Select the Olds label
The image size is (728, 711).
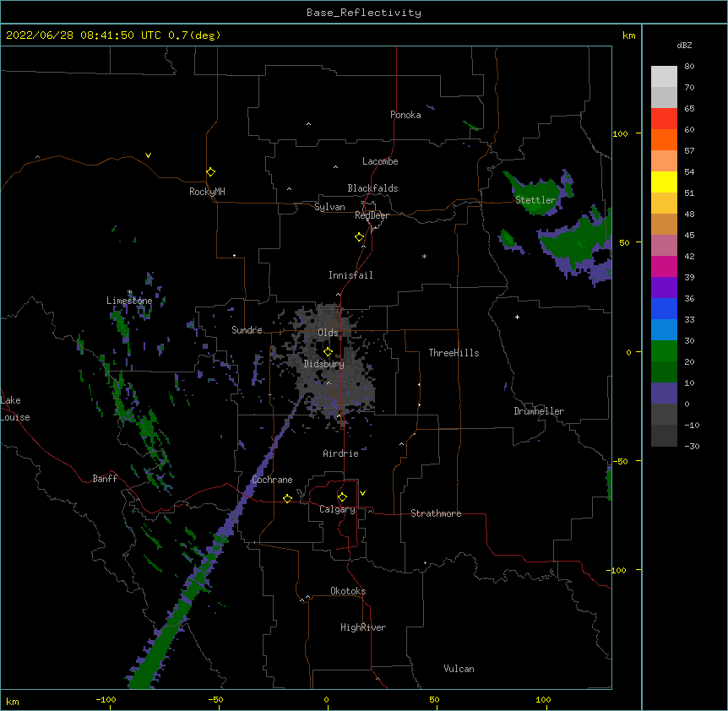328,333
